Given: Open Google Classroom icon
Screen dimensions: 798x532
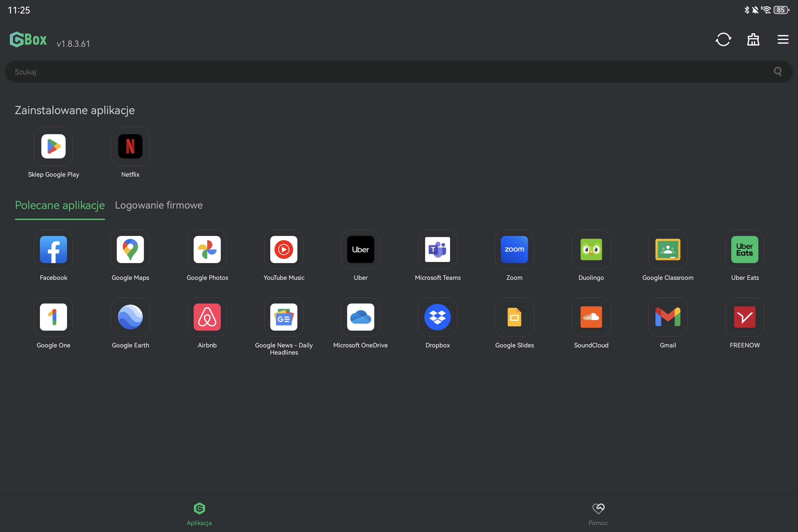Looking at the screenshot, I should (668, 250).
